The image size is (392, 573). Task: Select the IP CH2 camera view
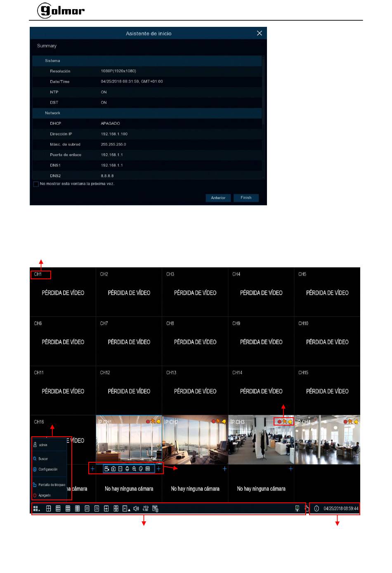coord(195,440)
